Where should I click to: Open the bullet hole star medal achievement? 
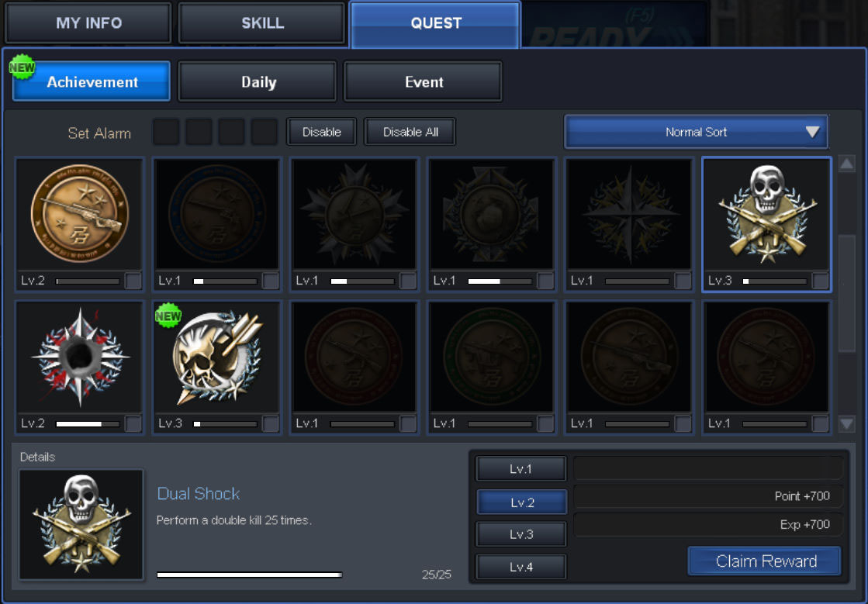click(x=80, y=357)
